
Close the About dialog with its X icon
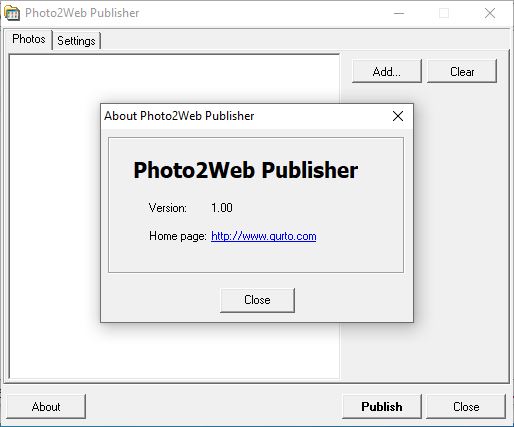[x=398, y=116]
